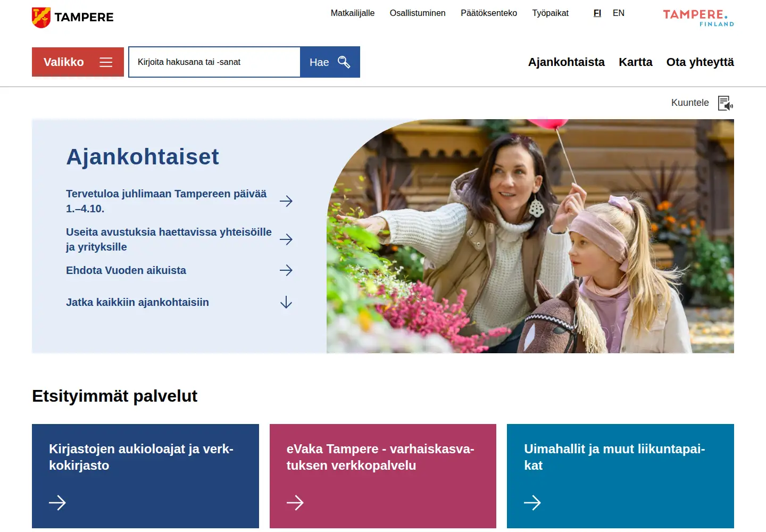Image resolution: width=766 pixels, height=532 pixels.
Task: Open the Työpaikat menu item
Action: tap(551, 13)
